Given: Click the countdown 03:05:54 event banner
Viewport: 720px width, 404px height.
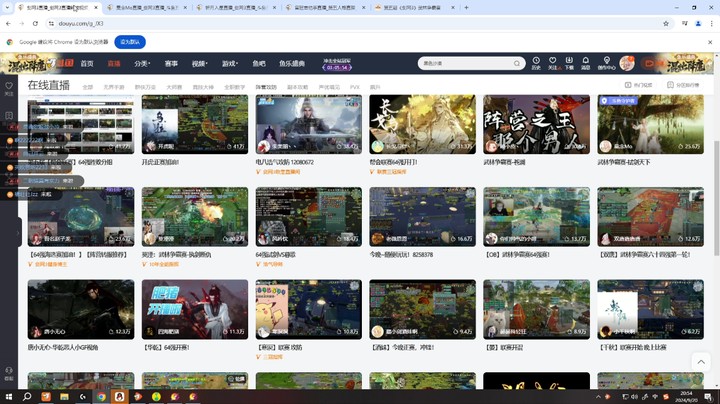Looking at the screenshot, I should (x=337, y=64).
